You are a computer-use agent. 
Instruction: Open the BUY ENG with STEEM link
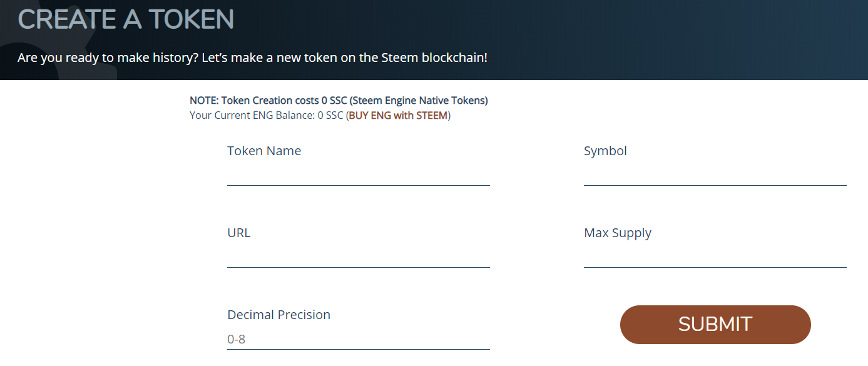[x=398, y=116]
